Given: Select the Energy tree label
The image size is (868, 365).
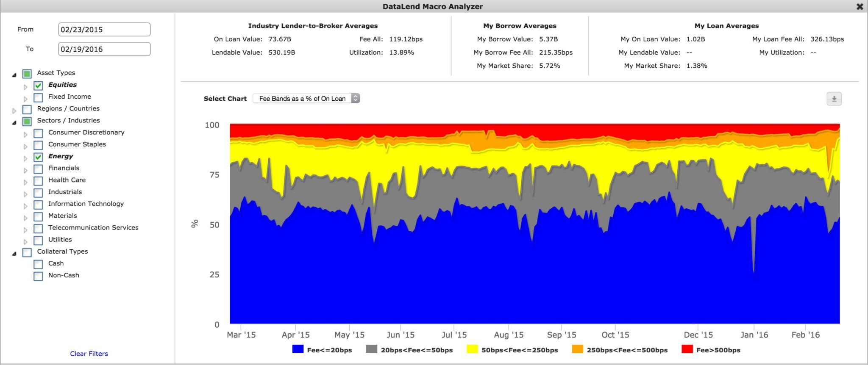Looking at the screenshot, I should tap(61, 156).
